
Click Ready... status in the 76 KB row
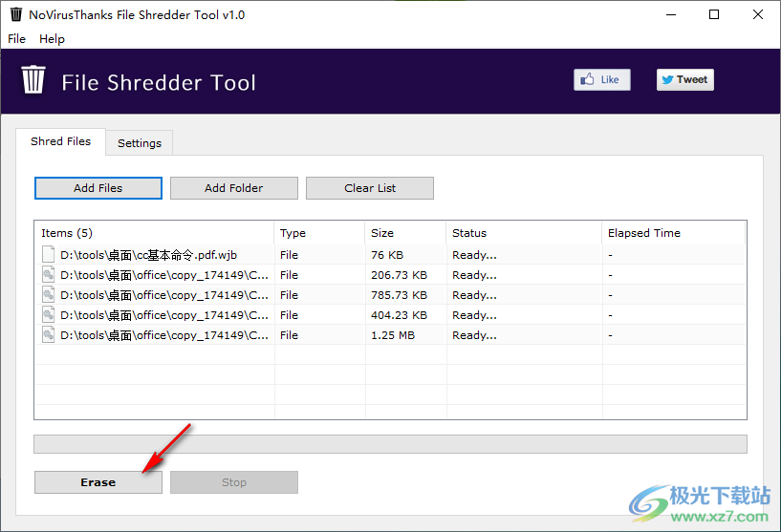(x=474, y=255)
